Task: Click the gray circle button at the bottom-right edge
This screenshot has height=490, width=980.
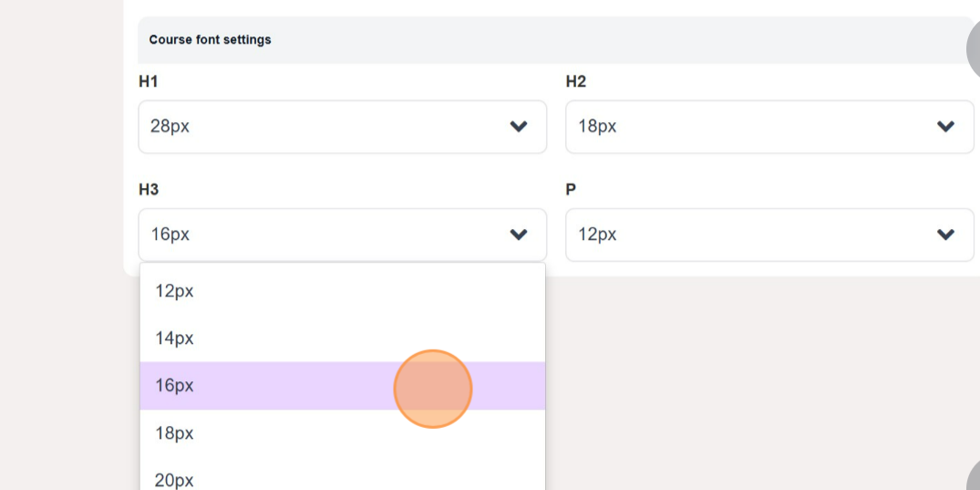Action: pyautogui.click(x=974, y=479)
